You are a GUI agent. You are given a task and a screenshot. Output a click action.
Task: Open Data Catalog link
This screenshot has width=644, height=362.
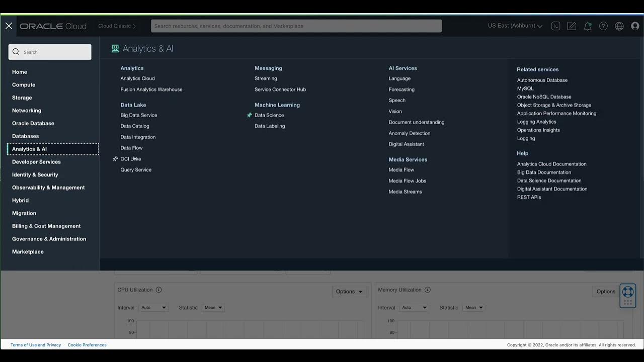(x=135, y=126)
